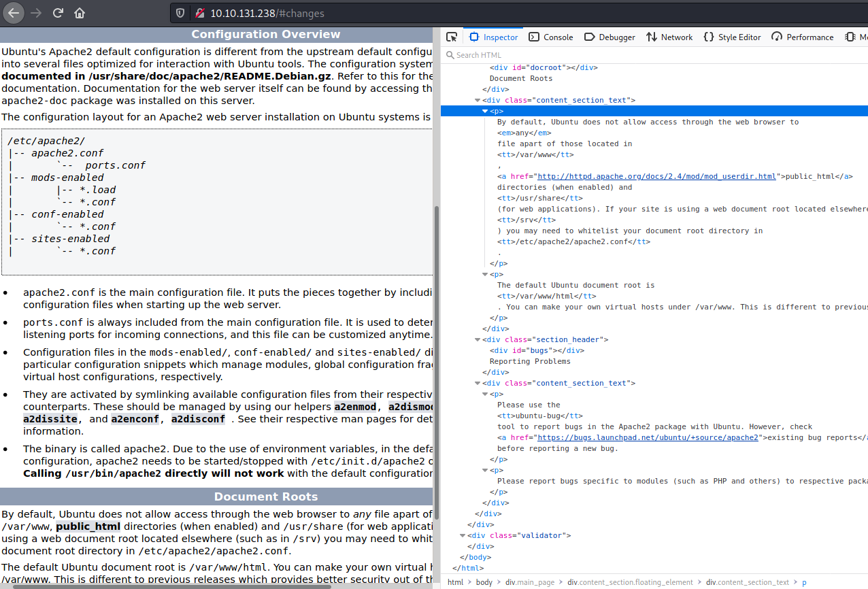Select the <tt>ubuntu-bug</tt> node
Viewport: 868px width, 589px height.
point(539,416)
